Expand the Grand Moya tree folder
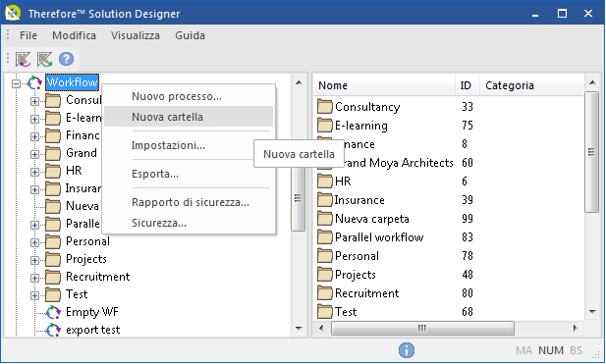Image resolution: width=606 pixels, height=364 pixels. click(34, 154)
